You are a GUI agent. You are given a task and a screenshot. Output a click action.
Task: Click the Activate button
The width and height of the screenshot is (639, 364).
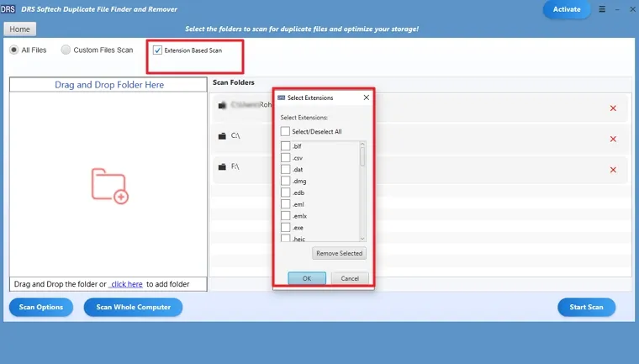coord(567,9)
